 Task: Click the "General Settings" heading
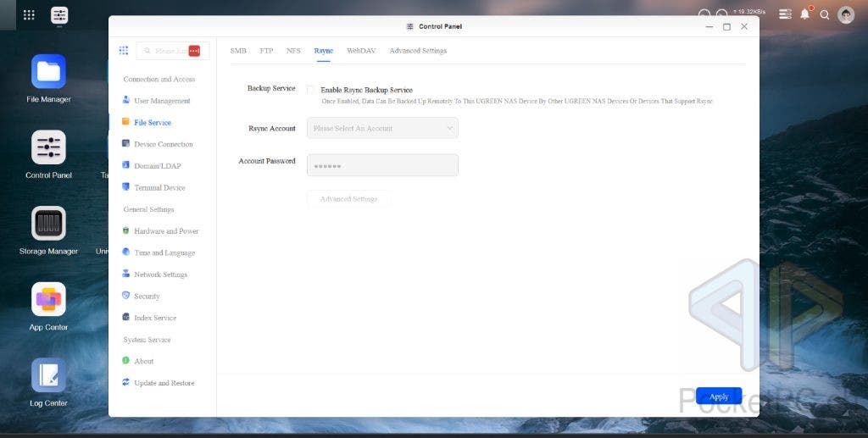tap(148, 209)
